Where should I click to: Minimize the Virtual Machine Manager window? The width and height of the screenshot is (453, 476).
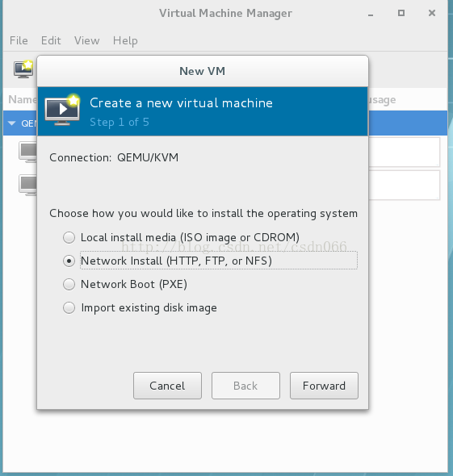click(x=371, y=14)
